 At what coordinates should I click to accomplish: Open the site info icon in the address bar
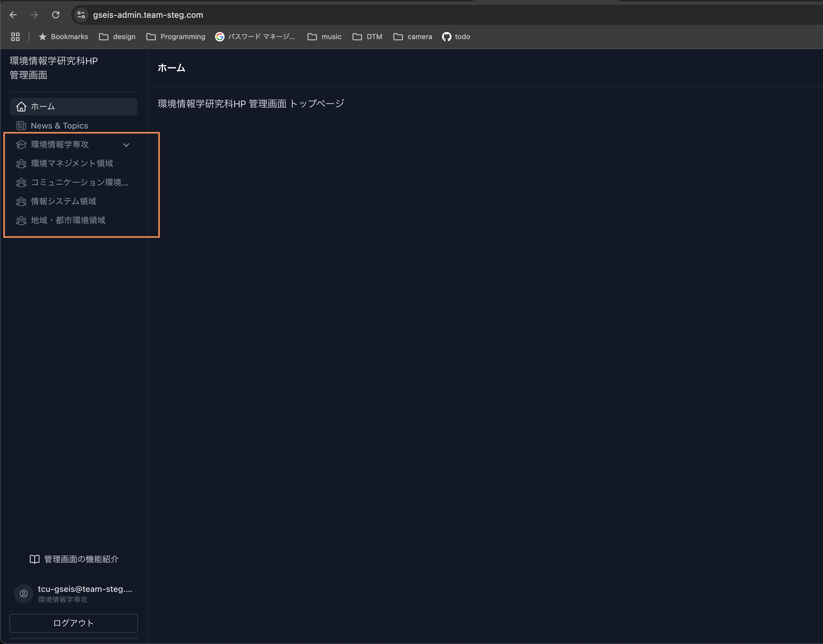point(81,15)
